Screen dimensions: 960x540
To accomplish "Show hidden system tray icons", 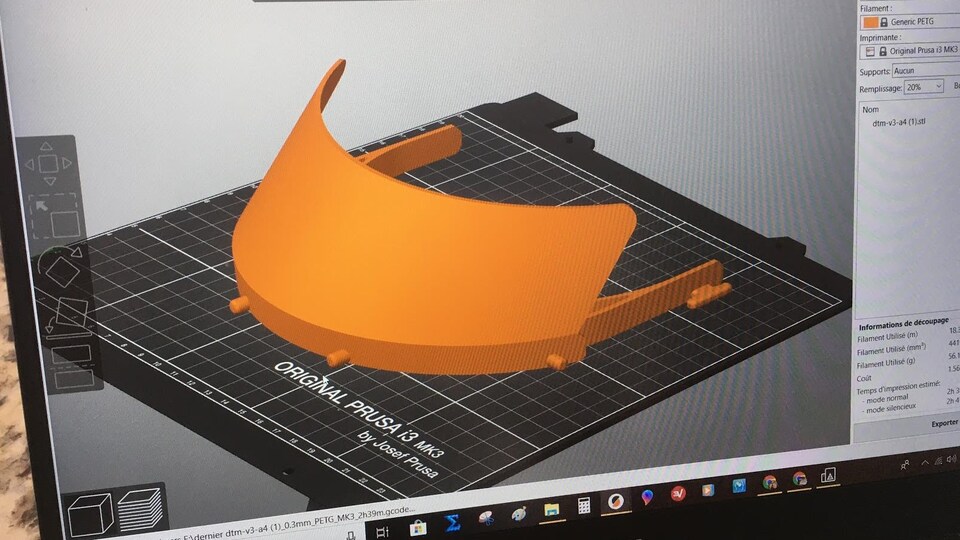I will 925,462.
